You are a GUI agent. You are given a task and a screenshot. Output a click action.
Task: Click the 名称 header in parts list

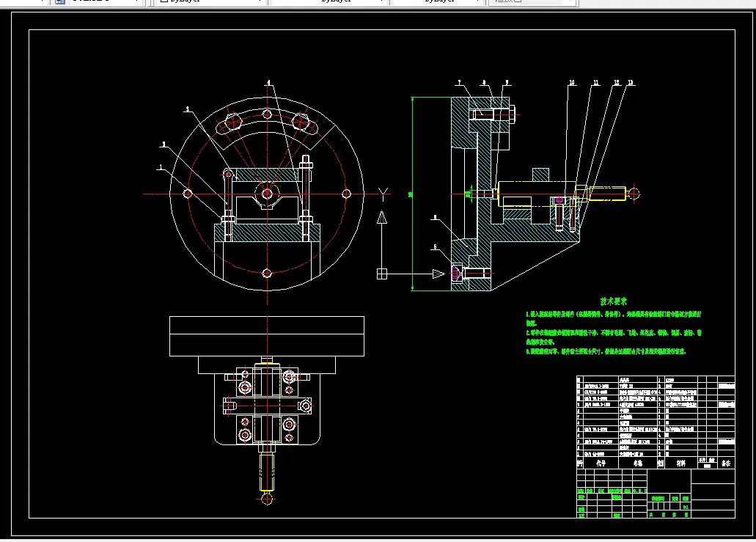tap(638, 463)
